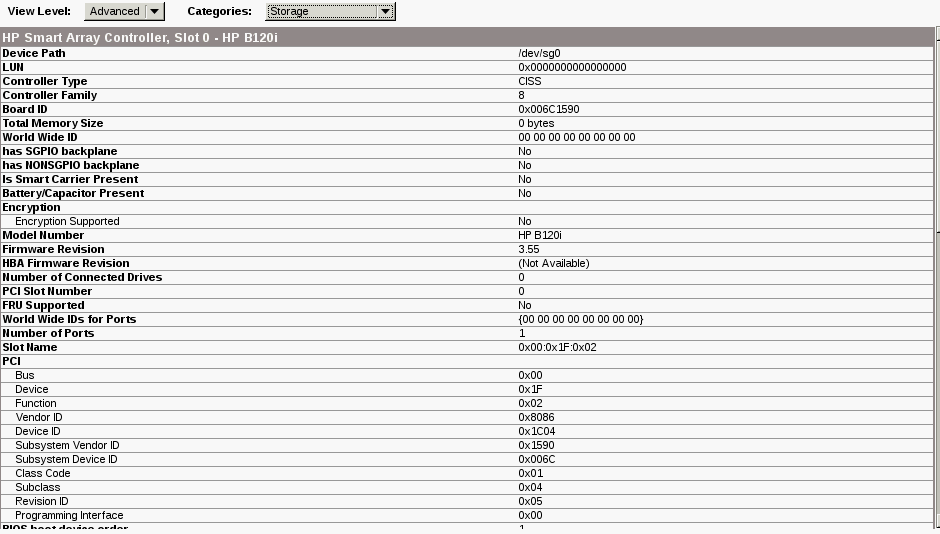Select the Firmware Revision value 3.55
The height and width of the screenshot is (534, 940).
point(529,249)
